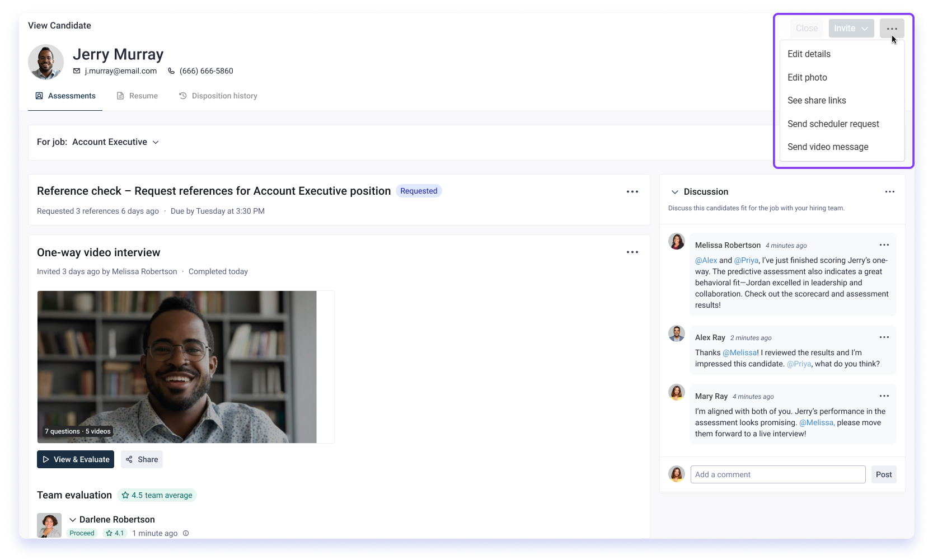The image size is (933, 560).
Task: Click the @Priya mention in Melissa's comment
Action: click(x=746, y=260)
